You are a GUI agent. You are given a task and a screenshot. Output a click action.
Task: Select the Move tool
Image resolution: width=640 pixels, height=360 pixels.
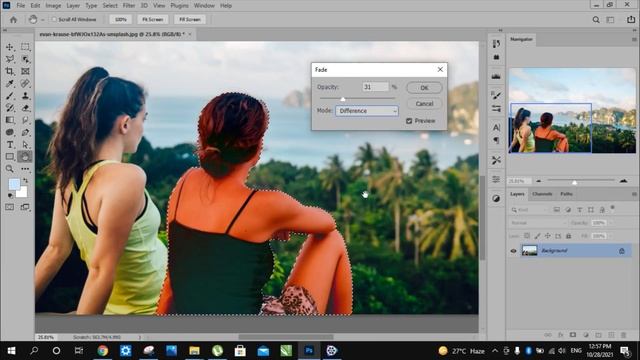(x=10, y=47)
